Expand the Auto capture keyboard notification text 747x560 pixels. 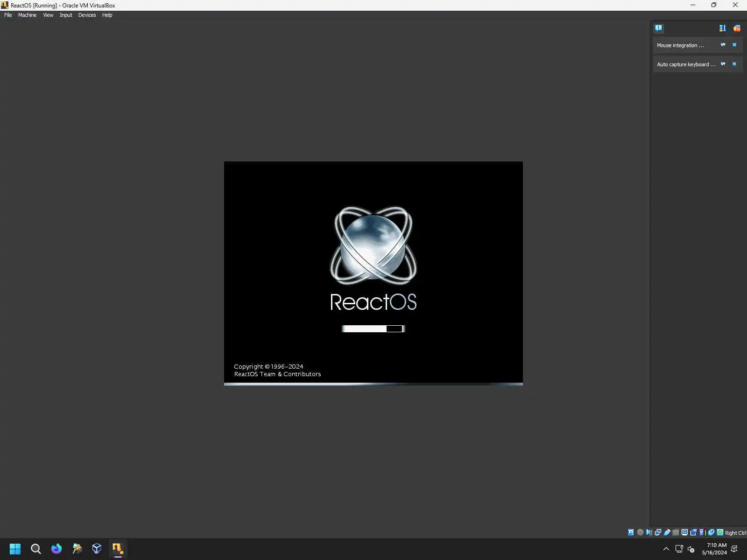[x=686, y=64]
